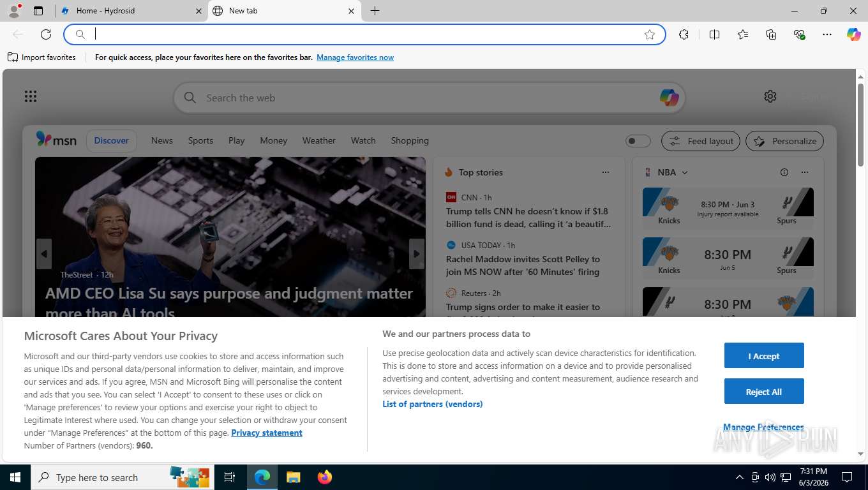
Task: Open page settings gear icon
Action: (x=770, y=96)
